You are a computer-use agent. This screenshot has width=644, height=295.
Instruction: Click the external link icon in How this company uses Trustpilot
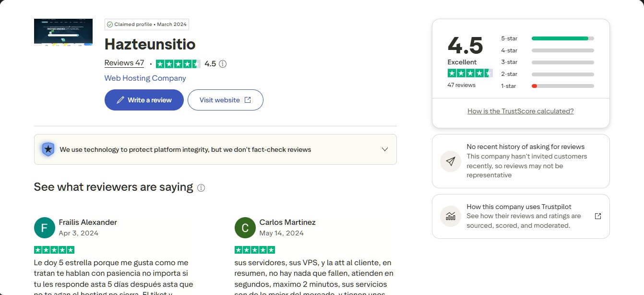[598, 216]
